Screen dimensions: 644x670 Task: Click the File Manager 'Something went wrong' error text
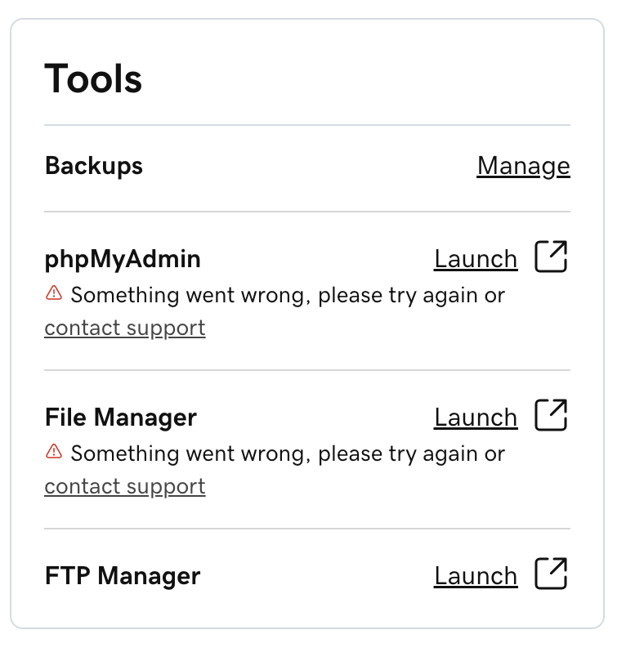[288, 453]
